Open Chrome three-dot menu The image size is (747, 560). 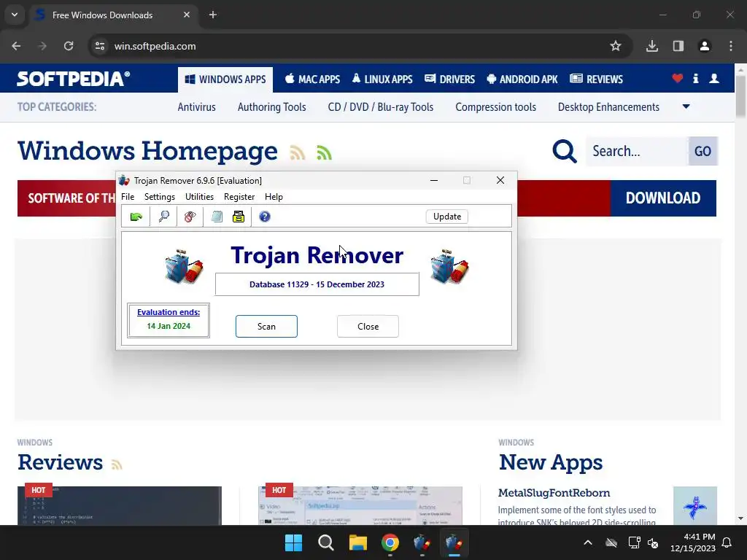(731, 46)
